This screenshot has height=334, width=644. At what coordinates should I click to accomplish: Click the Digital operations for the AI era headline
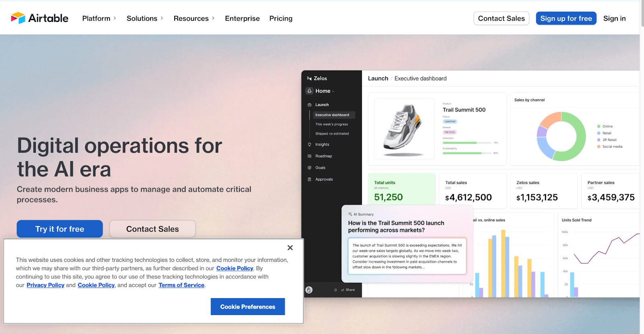(119, 157)
